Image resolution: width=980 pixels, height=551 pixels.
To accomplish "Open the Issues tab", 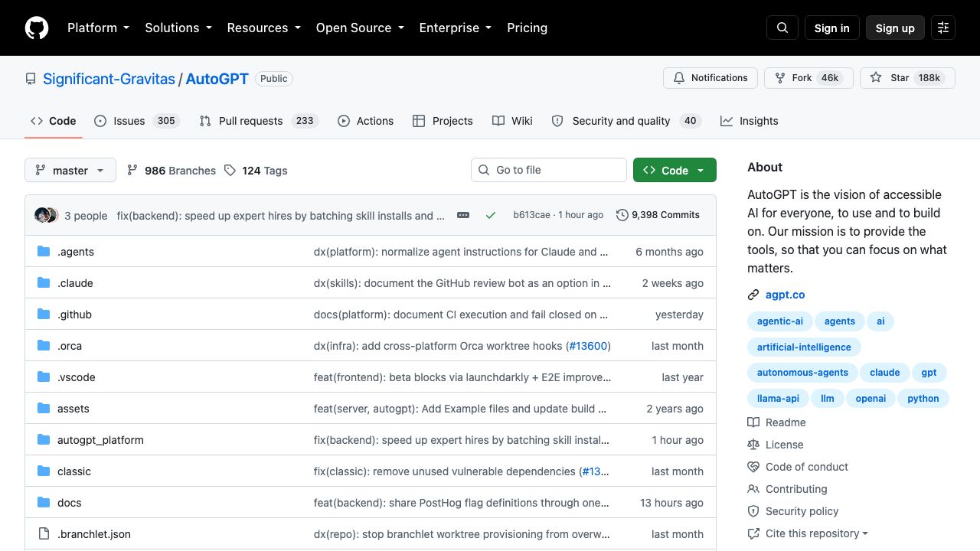I will tap(137, 121).
